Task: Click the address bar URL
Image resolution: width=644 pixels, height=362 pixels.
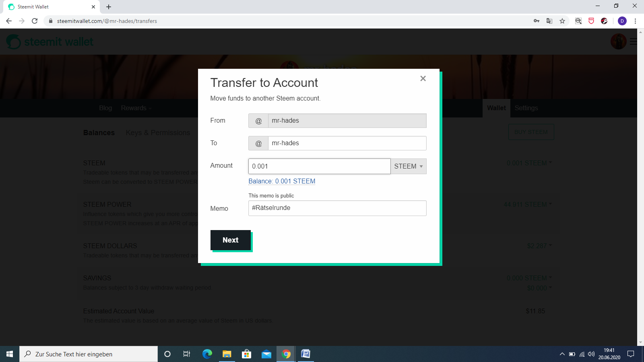Action: click(107, 21)
